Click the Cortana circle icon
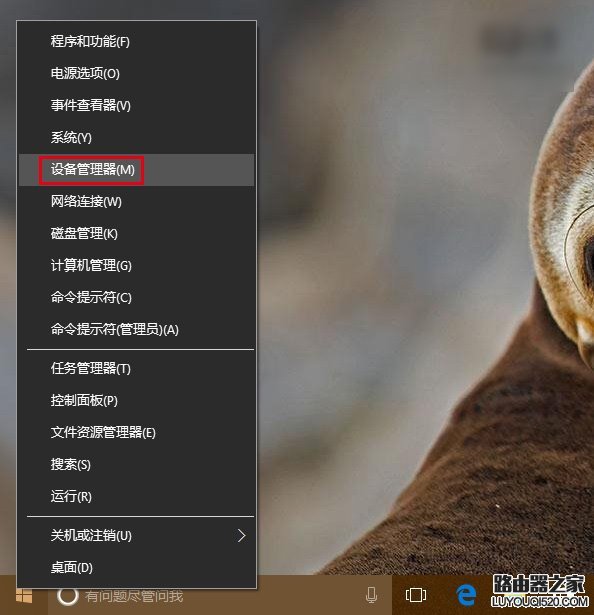 pyautogui.click(x=68, y=595)
